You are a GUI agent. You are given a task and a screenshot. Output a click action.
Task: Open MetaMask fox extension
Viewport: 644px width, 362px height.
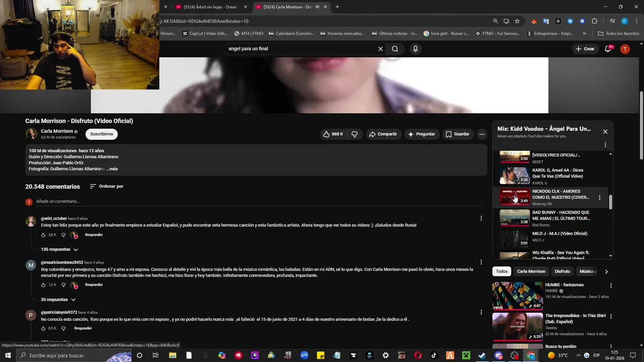[x=534, y=21]
